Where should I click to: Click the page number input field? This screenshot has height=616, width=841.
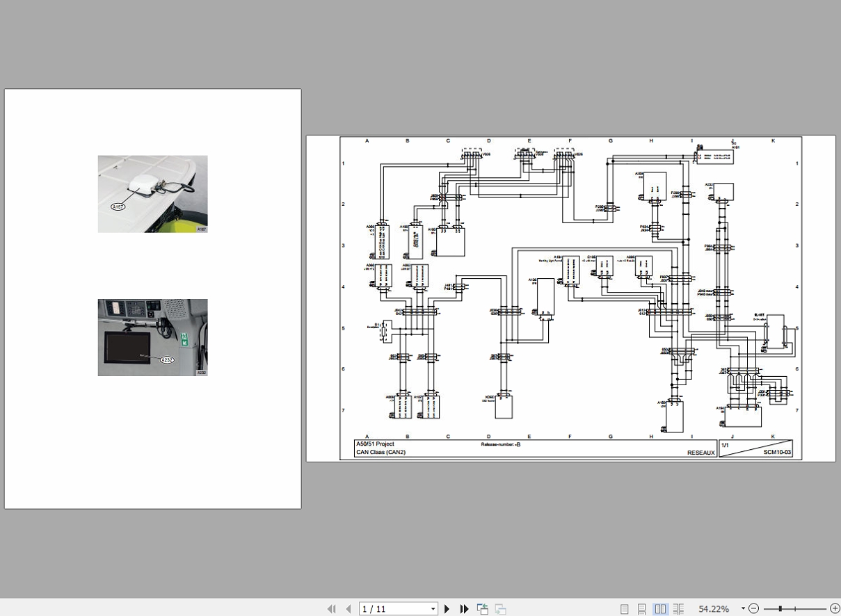(394, 609)
